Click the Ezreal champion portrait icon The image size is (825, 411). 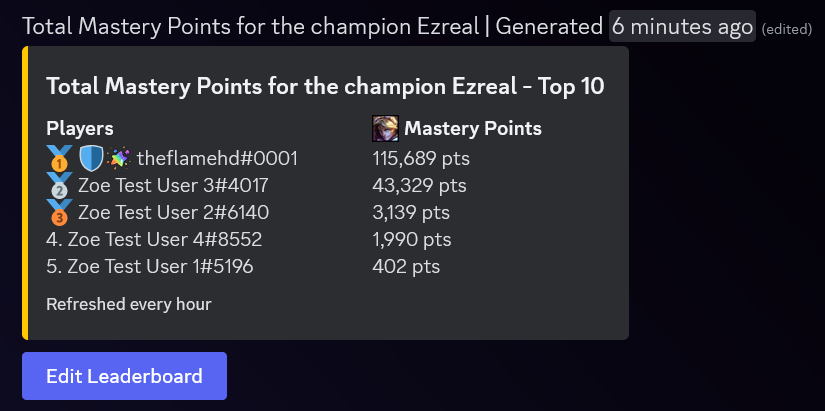pyautogui.click(x=385, y=129)
